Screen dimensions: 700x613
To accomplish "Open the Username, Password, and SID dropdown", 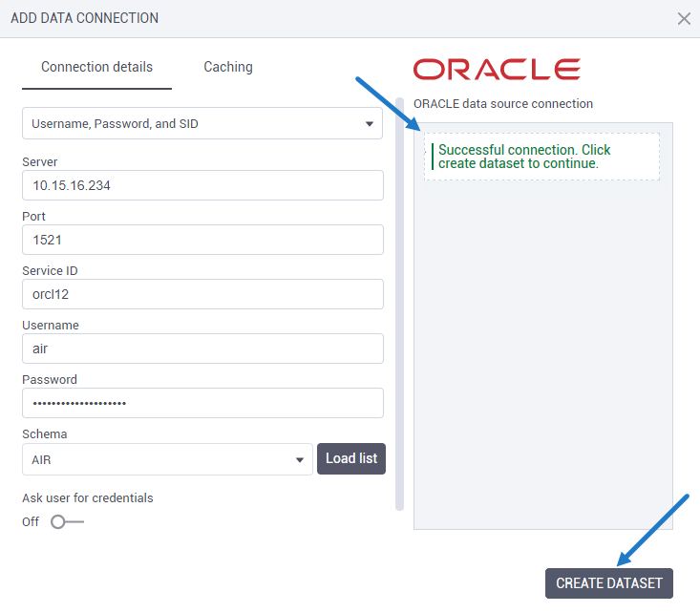I will click(x=202, y=123).
